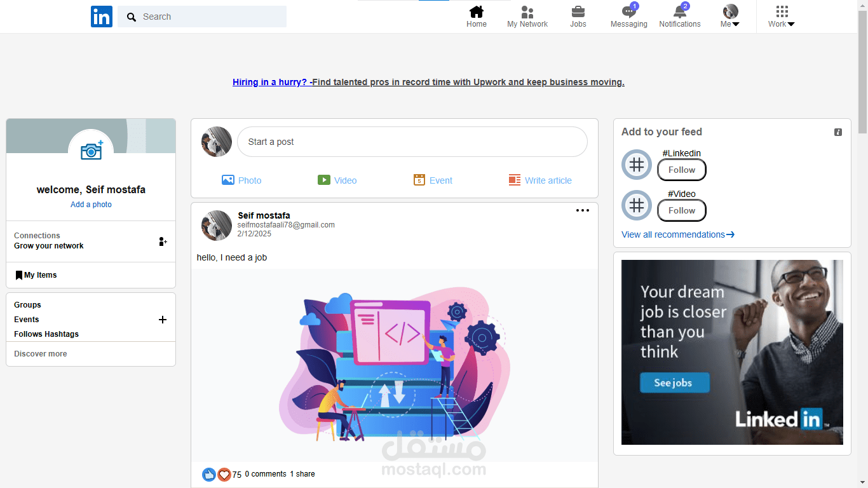
Task: Click the 75 reactions count
Action: click(237, 475)
